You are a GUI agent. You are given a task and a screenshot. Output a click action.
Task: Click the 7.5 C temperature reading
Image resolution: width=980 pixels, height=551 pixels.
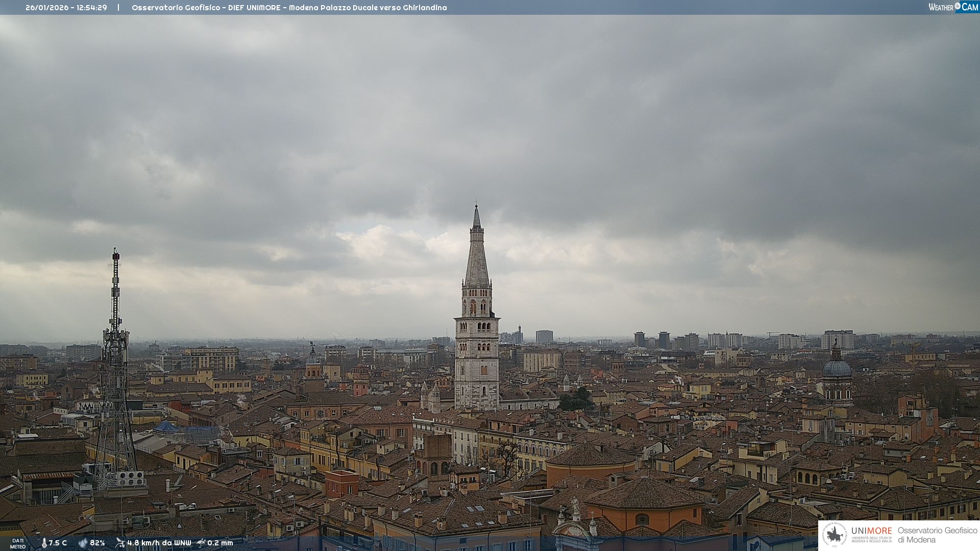58,543
